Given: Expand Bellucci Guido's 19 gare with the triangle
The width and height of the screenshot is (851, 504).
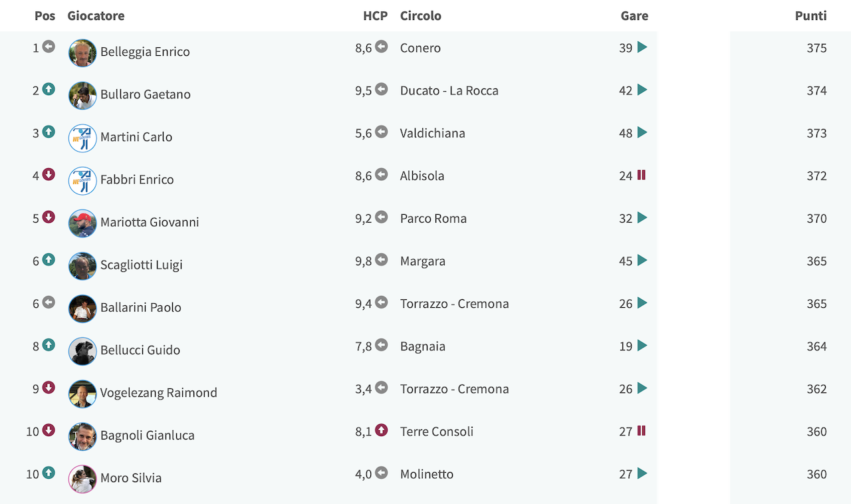Looking at the screenshot, I should click(642, 345).
